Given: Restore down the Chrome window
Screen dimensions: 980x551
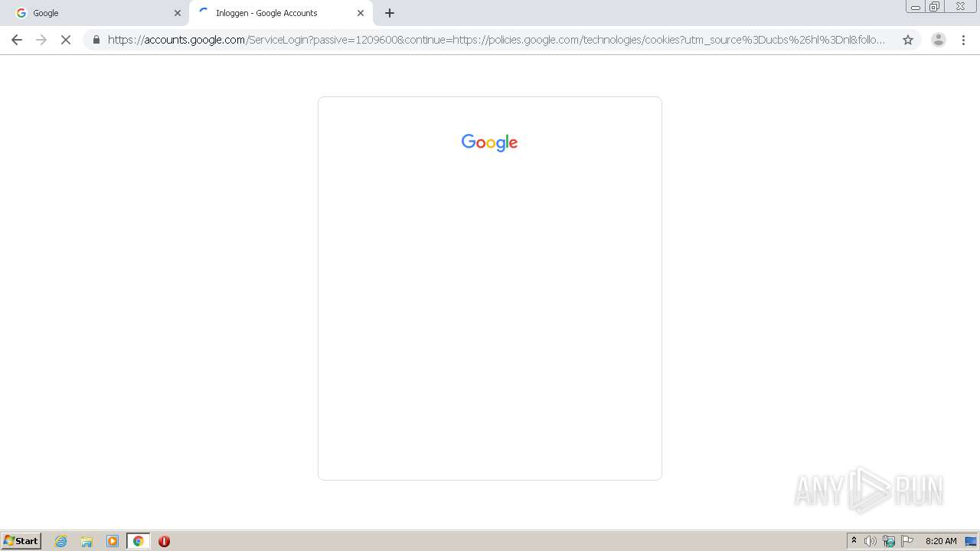Looking at the screenshot, I should tap(935, 7).
